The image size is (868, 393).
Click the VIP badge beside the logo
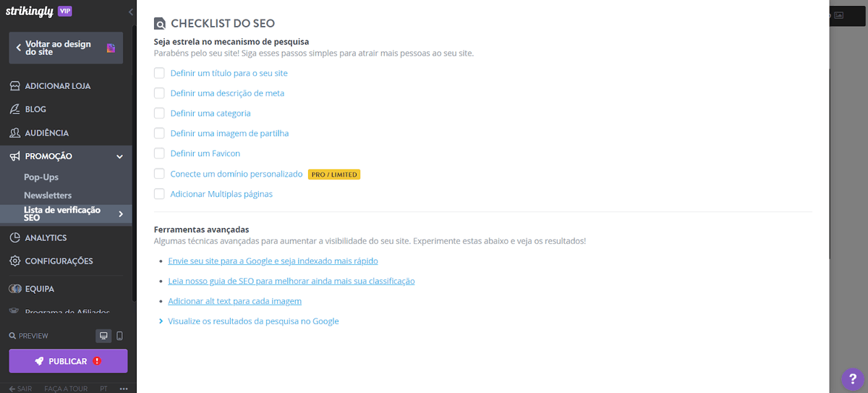[x=64, y=11]
